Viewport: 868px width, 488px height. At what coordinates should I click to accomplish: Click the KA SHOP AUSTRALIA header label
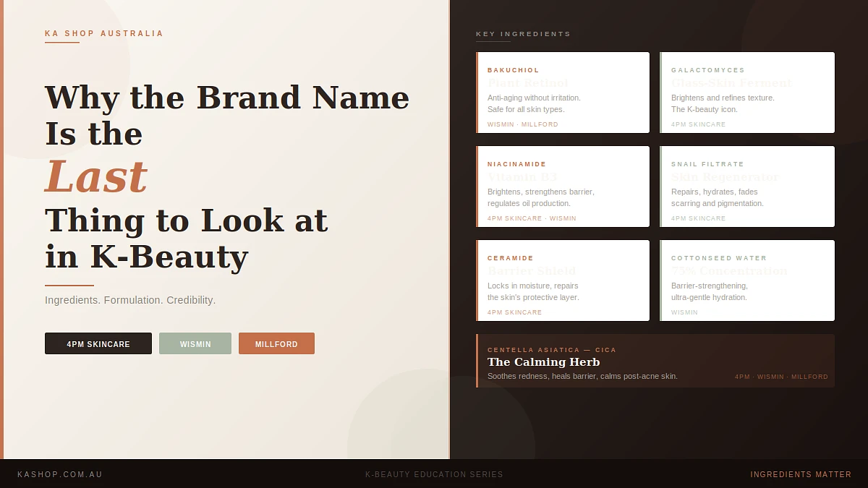(104, 34)
